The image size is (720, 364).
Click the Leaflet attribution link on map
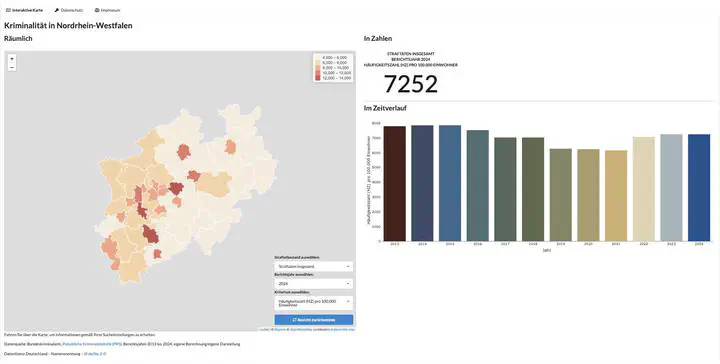click(264, 330)
